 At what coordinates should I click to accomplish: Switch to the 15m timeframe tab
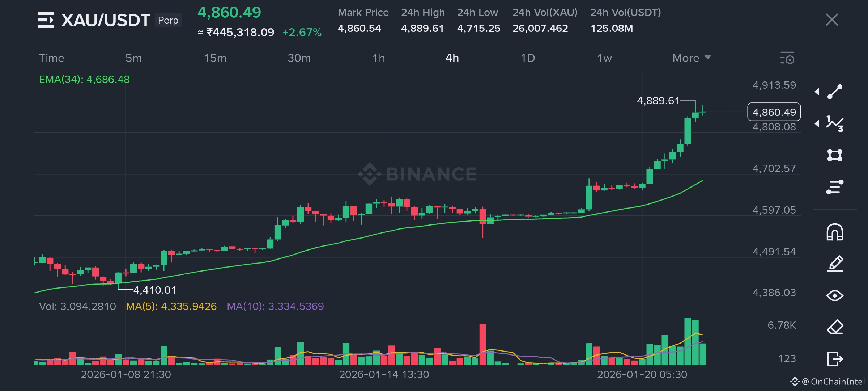click(215, 58)
